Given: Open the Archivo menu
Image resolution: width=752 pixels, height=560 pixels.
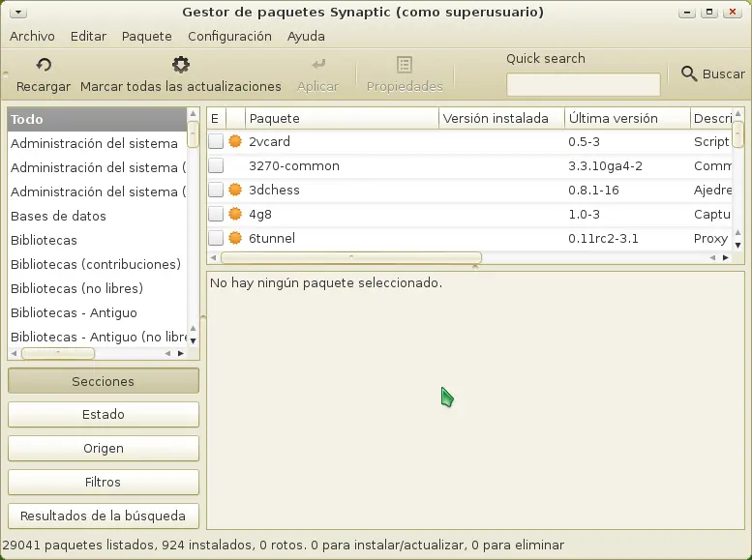Looking at the screenshot, I should click(x=32, y=37).
